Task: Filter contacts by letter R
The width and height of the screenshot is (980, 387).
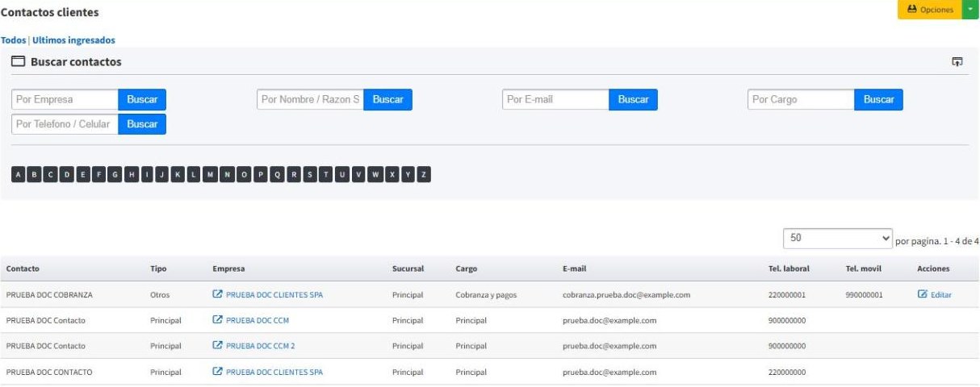Action: 295,174
